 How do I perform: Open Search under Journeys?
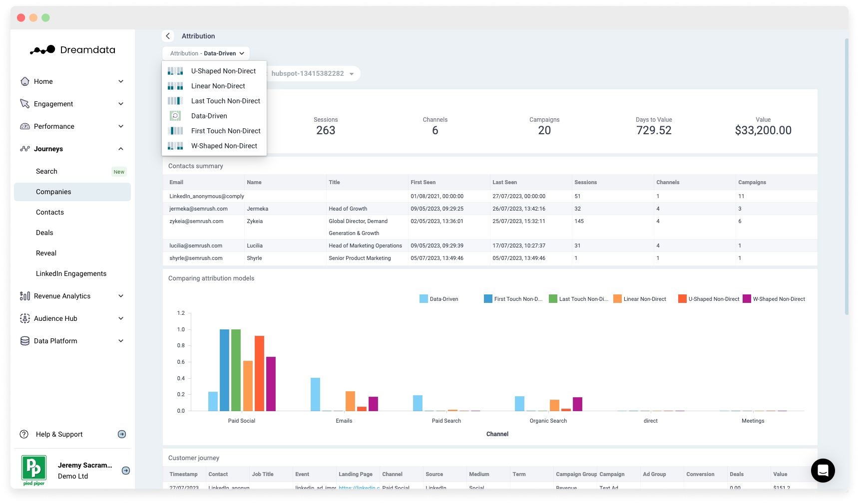(x=72, y=171)
